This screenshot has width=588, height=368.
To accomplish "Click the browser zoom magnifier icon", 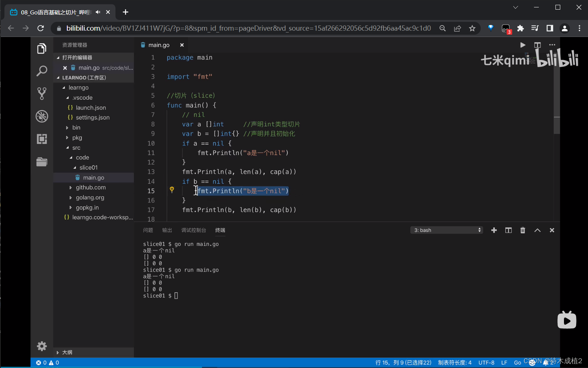I will (x=442, y=28).
